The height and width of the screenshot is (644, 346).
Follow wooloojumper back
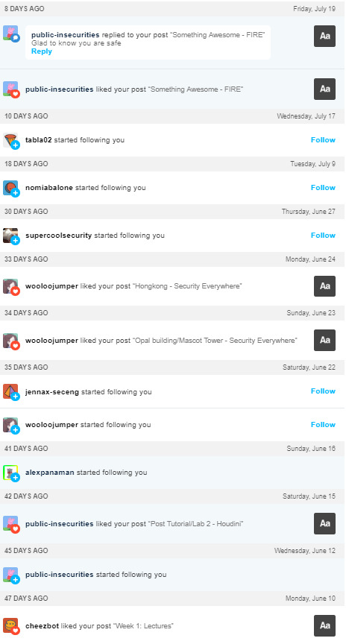pos(323,425)
